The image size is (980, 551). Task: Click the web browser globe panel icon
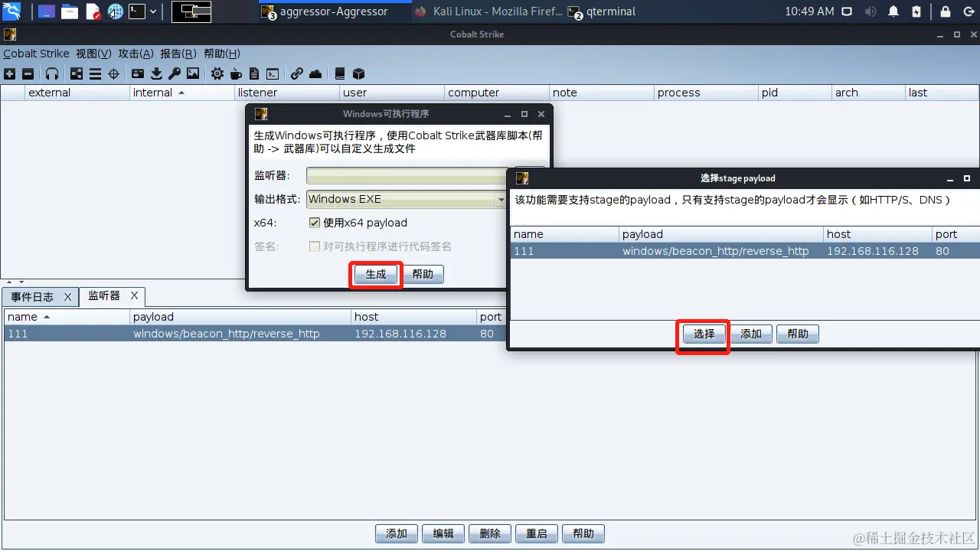point(116,11)
